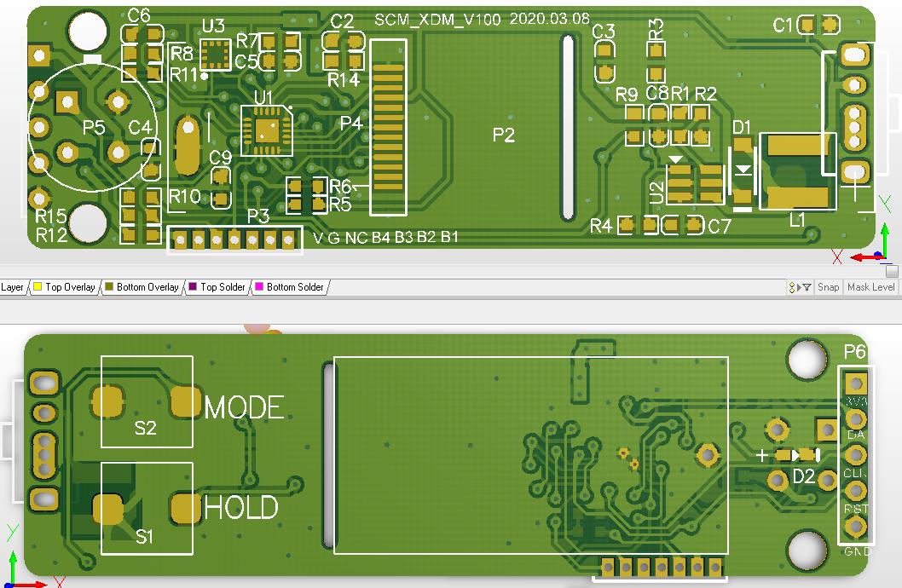Click the P5 designator text
902x588 pixels.
pyautogui.click(x=94, y=127)
